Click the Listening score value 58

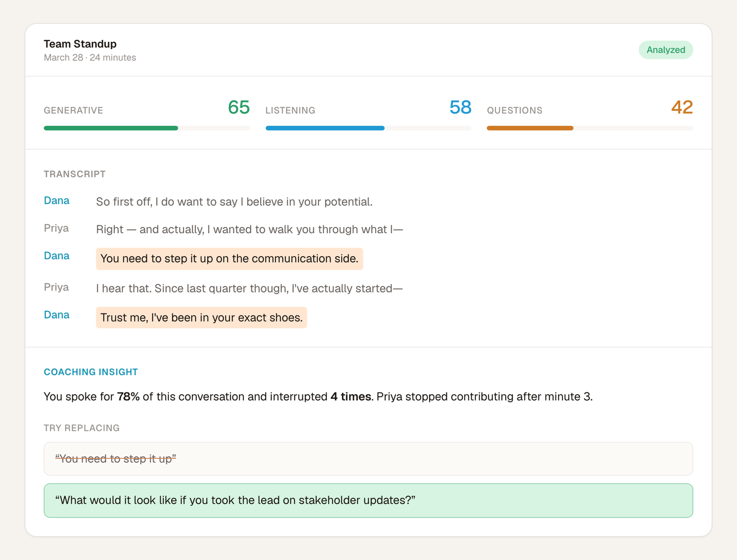[x=460, y=107]
